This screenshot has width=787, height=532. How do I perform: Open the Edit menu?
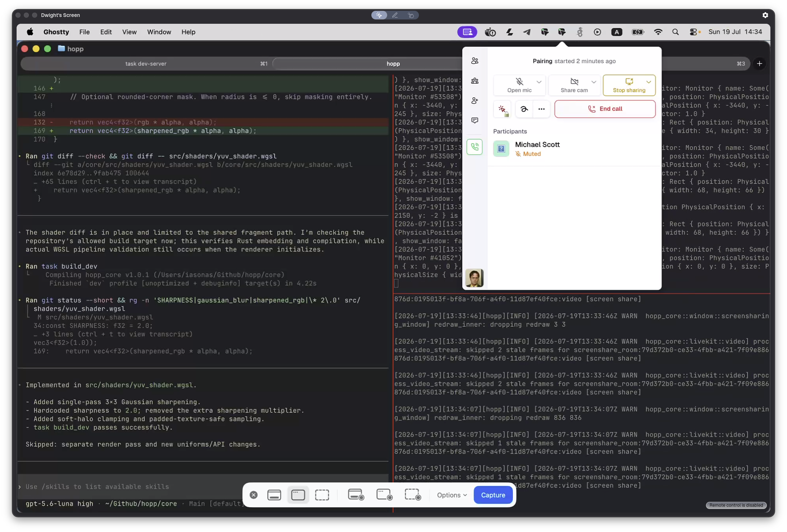(x=106, y=32)
